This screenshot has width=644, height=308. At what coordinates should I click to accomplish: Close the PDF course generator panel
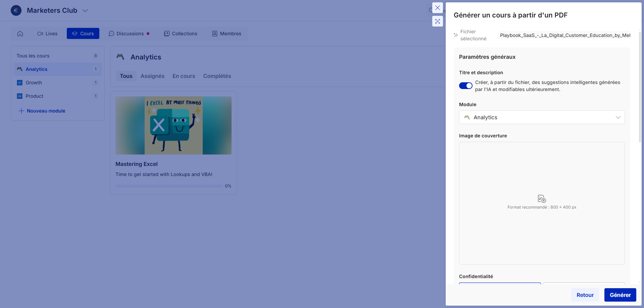[x=438, y=8]
